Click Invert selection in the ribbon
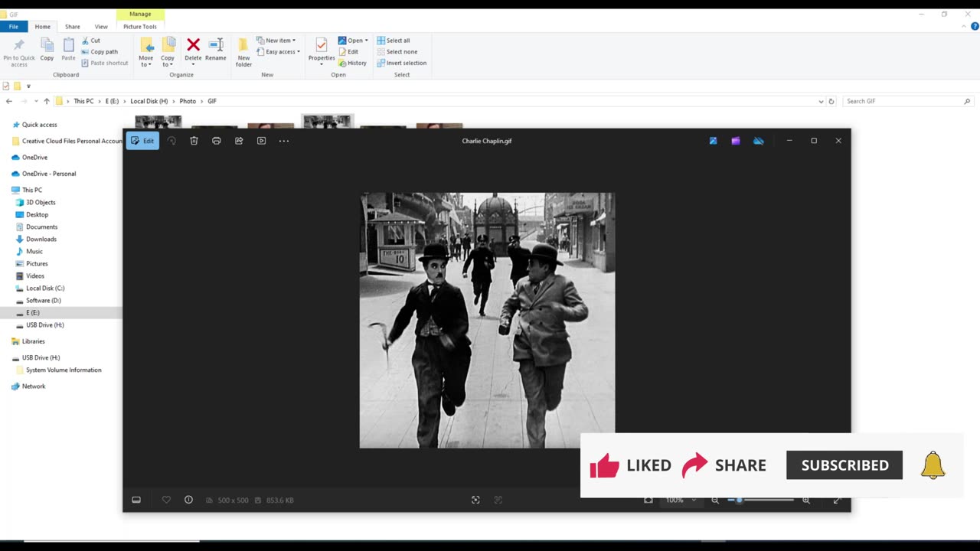The width and height of the screenshot is (980, 551). (x=402, y=63)
